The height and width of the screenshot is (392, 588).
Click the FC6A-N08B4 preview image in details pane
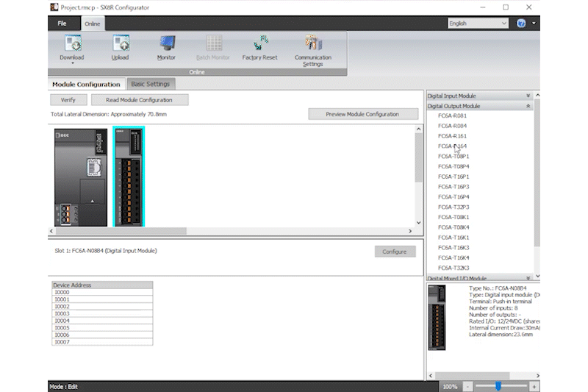[x=437, y=318]
